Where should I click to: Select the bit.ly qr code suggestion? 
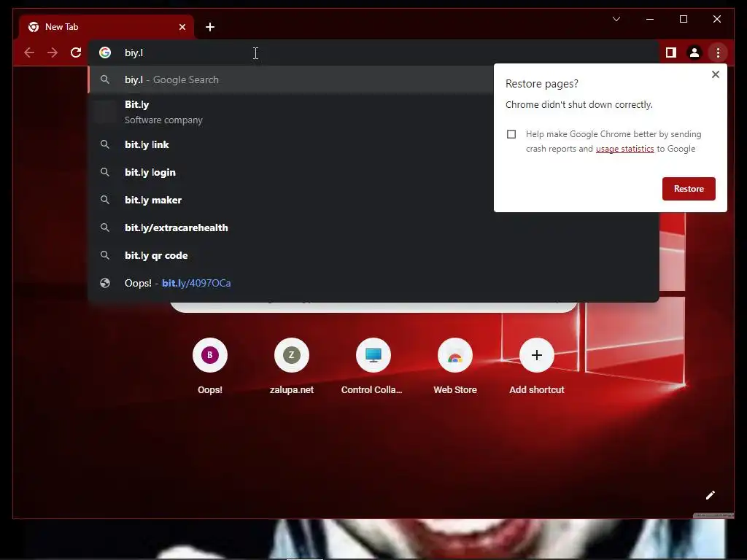pyautogui.click(x=373, y=255)
